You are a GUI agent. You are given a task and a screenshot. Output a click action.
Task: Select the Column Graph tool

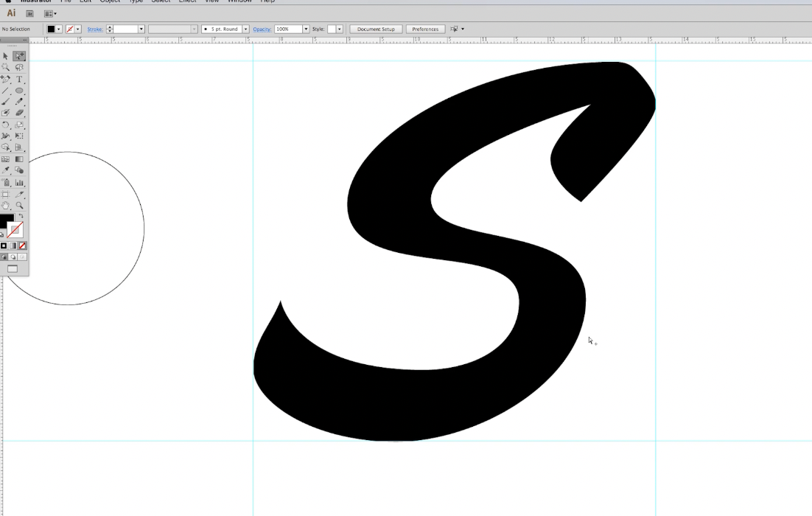[x=20, y=183]
